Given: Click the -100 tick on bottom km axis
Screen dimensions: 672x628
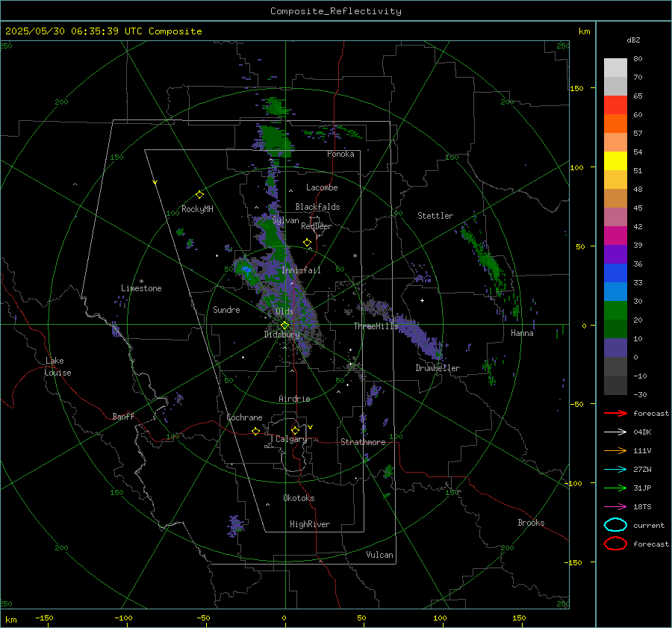Looking at the screenshot, I should [123, 618].
